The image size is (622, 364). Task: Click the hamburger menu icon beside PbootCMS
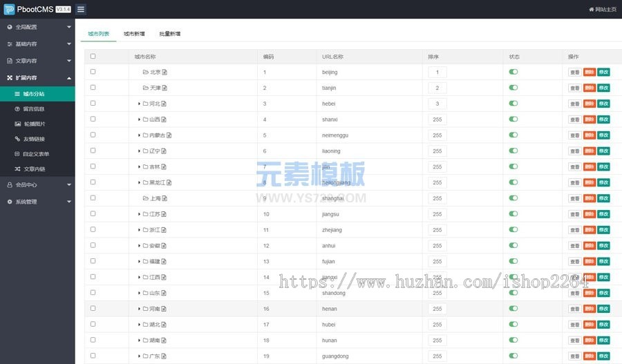tap(81, 9)
